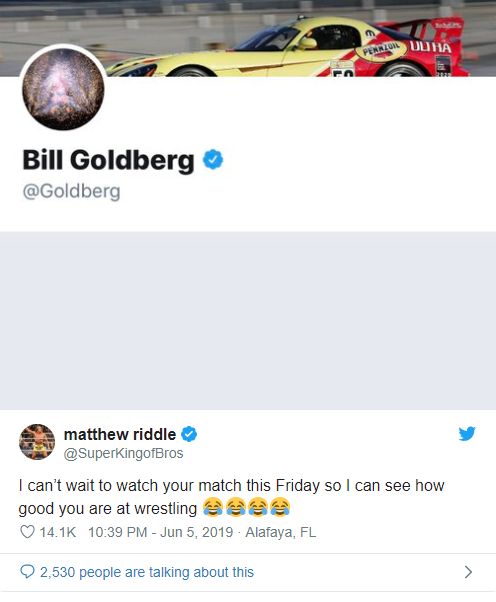Open the Bill Goldberg profile name
The height and width of the screenshot is (602, 496).
point(108,160)
